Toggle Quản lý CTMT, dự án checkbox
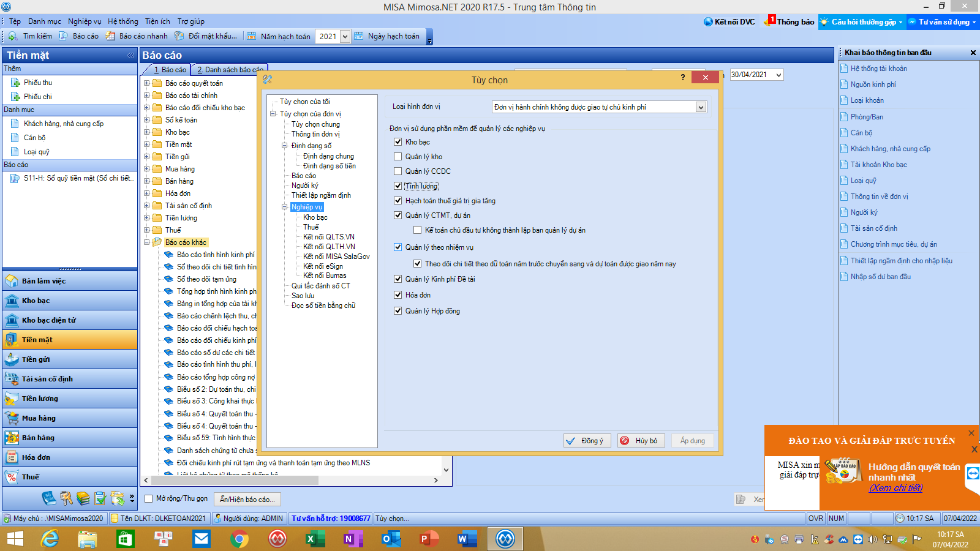The image size is (980, 551). (x=398, y=216)
